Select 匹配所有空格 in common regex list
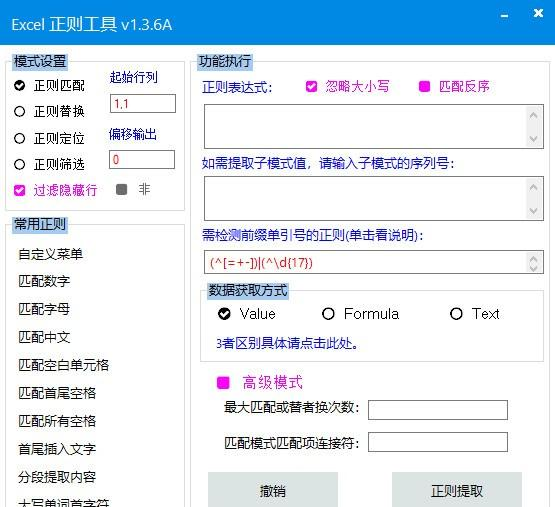The height and width of the screenshot is (507, 555). pos(57,421)
